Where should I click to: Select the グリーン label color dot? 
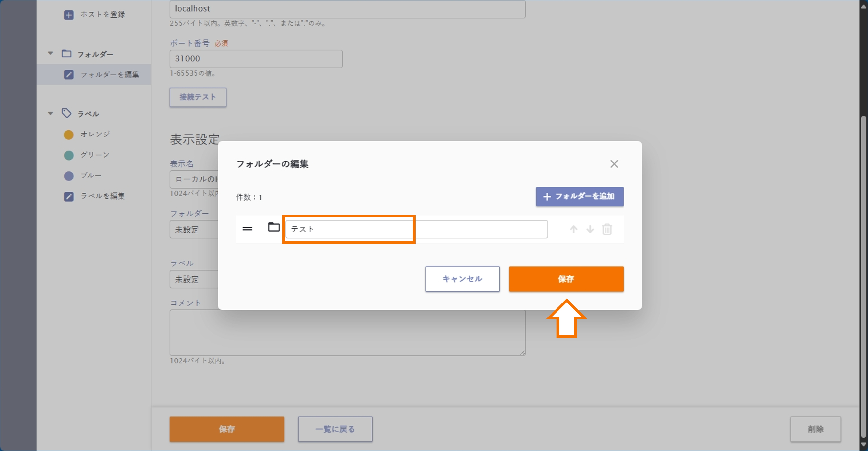pos(69,155)
